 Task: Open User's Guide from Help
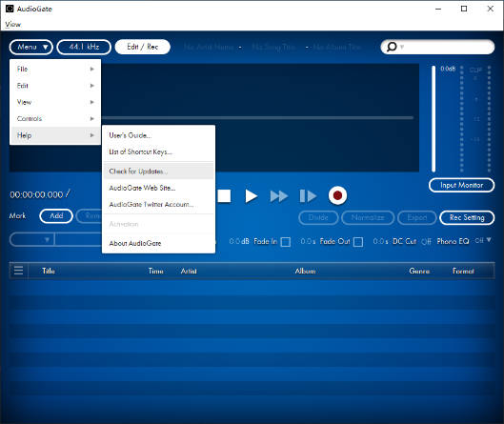[x=158, y=135]
